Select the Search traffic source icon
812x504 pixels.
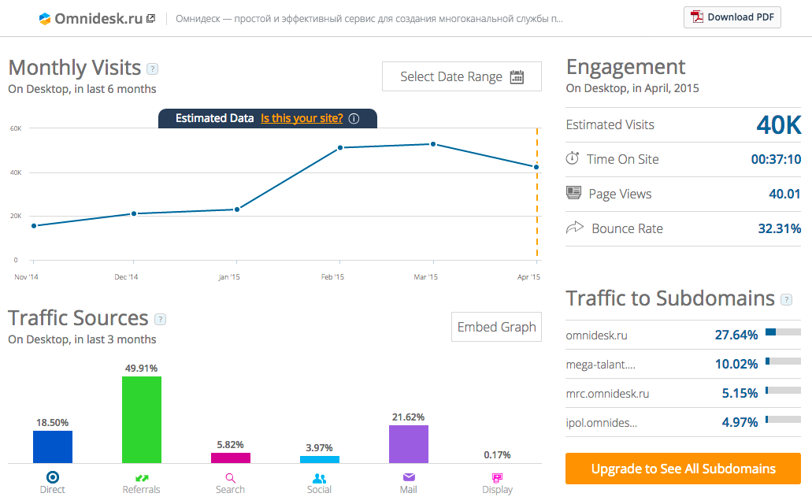[x=230, y=477]
